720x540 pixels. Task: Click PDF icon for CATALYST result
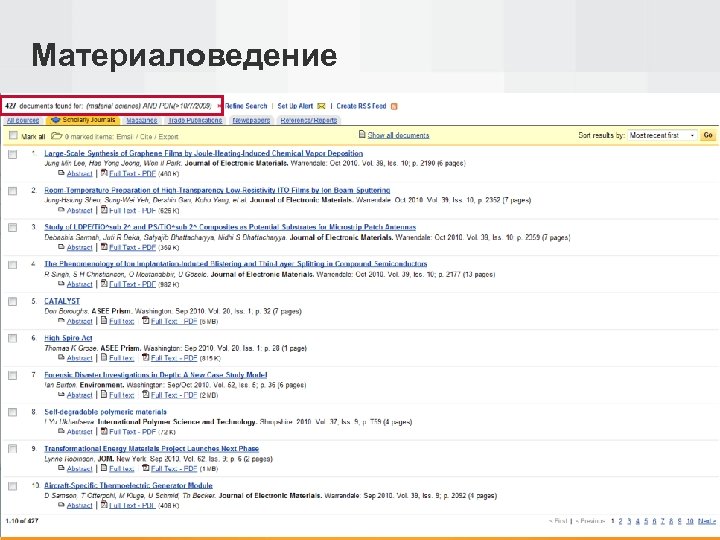(146, 321)
